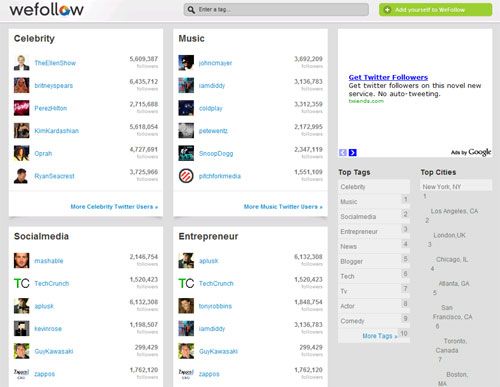The image size is (500, 387).
Task: Select San Francisco, CA city
Action: (452, 312)
